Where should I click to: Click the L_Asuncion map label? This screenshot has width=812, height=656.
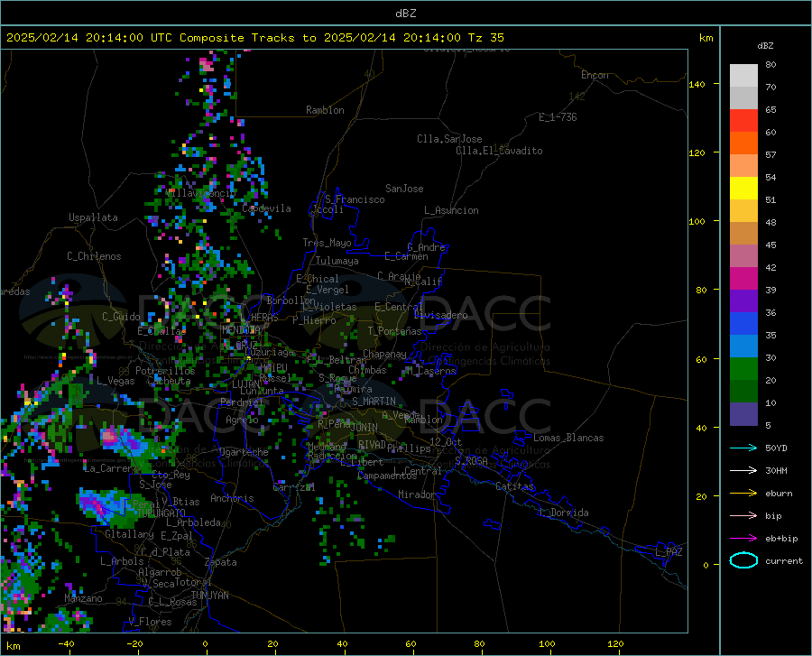pos(451,210)
